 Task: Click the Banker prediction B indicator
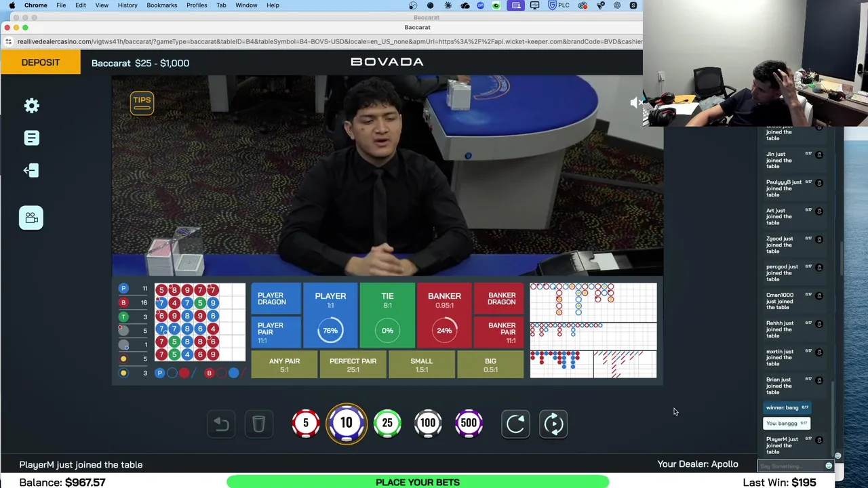point(210,373)
